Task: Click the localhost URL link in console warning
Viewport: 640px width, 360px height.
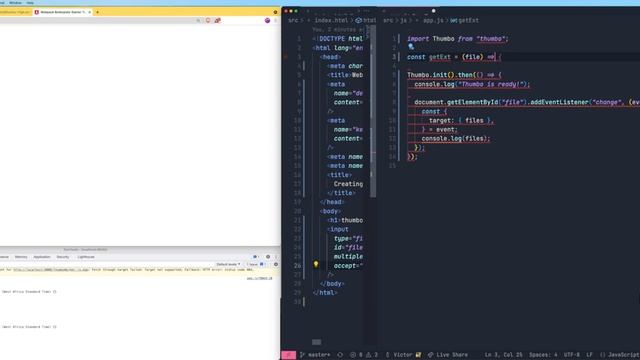Action: click(x=51, y=270)
